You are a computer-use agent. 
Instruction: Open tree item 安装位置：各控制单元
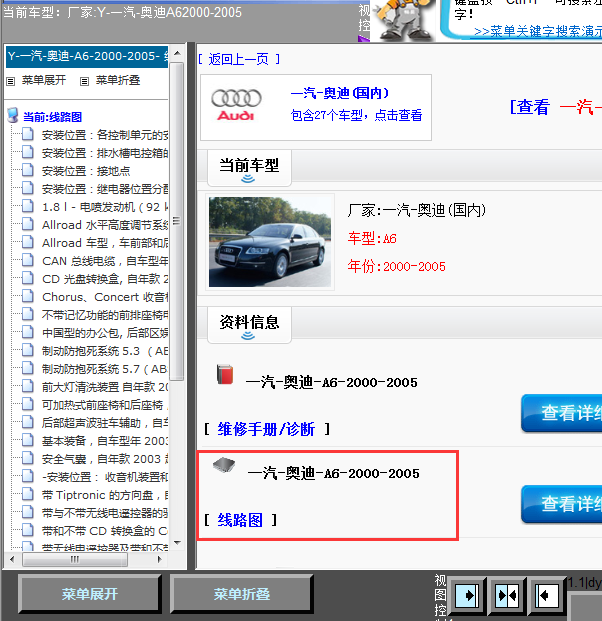(x=105, y=135)
